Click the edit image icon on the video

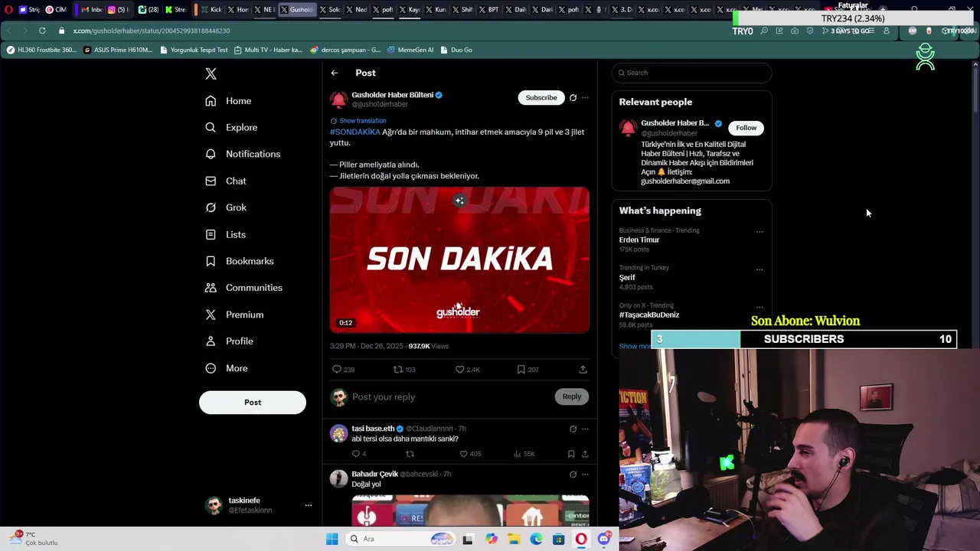click(459, 201)
